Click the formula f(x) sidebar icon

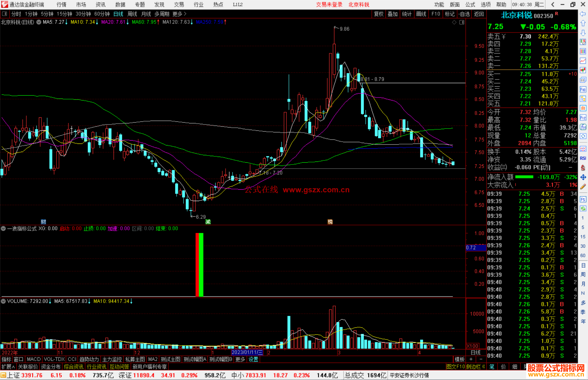click(x=583, y=127)
